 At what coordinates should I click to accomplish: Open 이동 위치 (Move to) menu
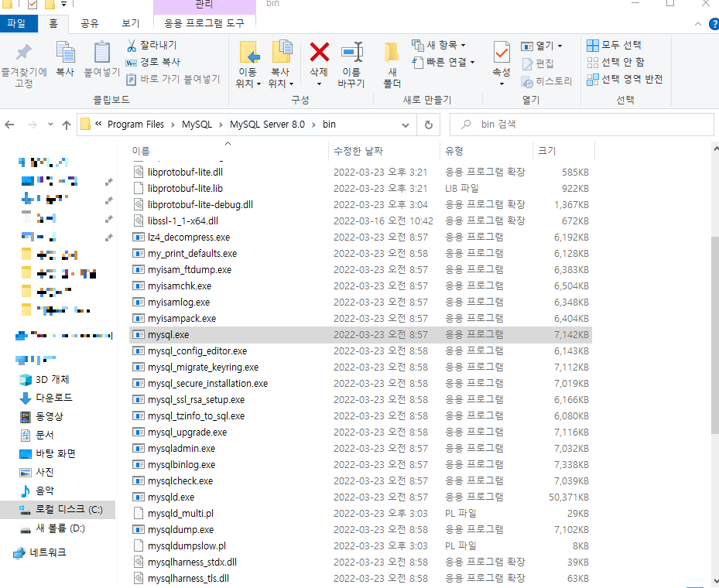click(x=248, y=64)
